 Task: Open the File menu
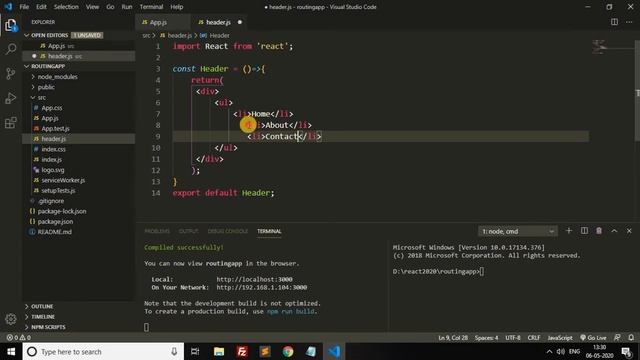24,7
